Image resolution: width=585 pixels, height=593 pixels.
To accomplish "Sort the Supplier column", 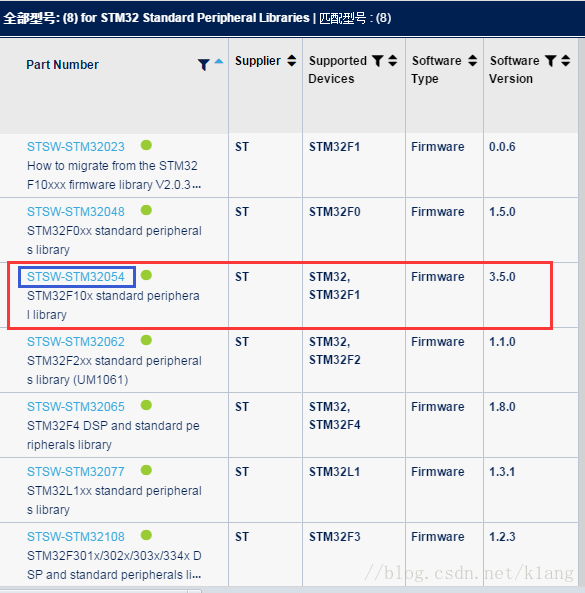I will tap(292, 61).
